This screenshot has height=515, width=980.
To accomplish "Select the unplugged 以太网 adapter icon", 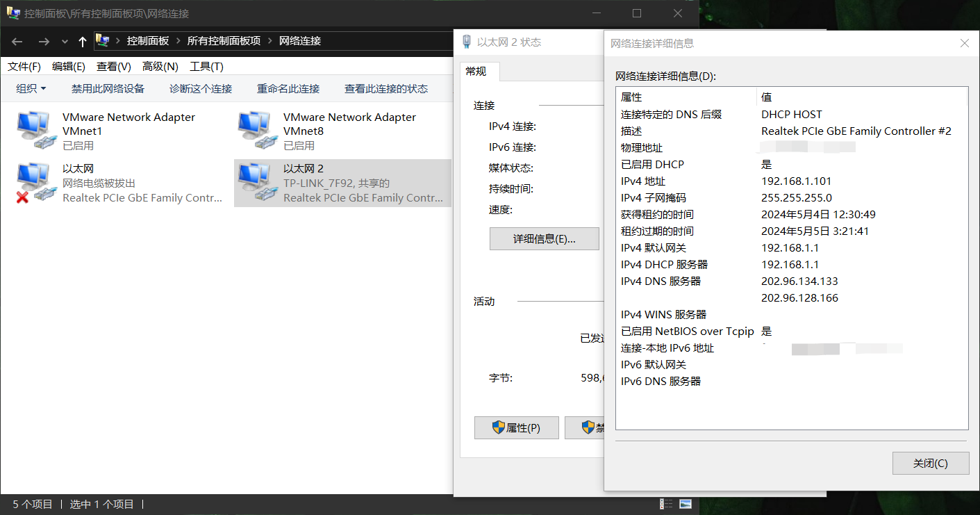I will (35, 183).
